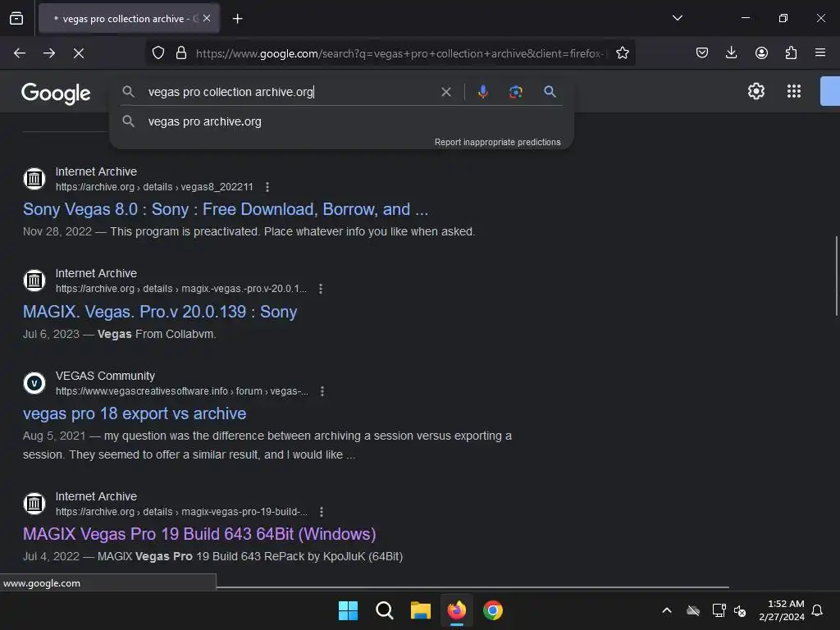
Task: Bookmark this page with star icon
Action: (622, 53)
